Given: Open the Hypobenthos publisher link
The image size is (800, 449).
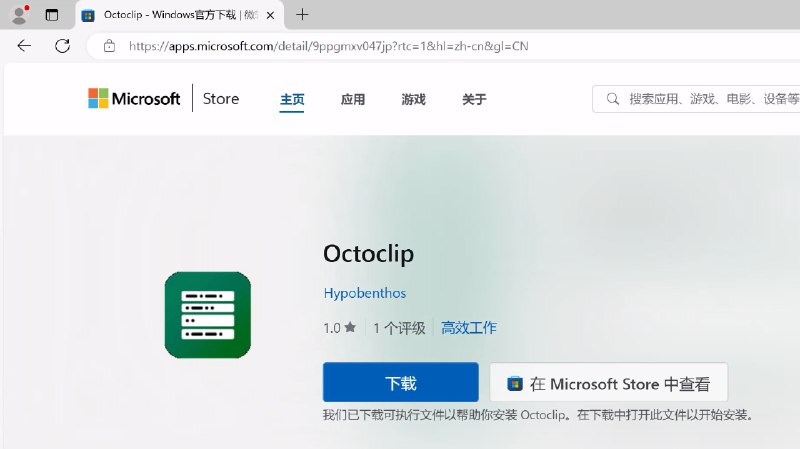Looking at the screenshot, I should click(x=365, y=293).
